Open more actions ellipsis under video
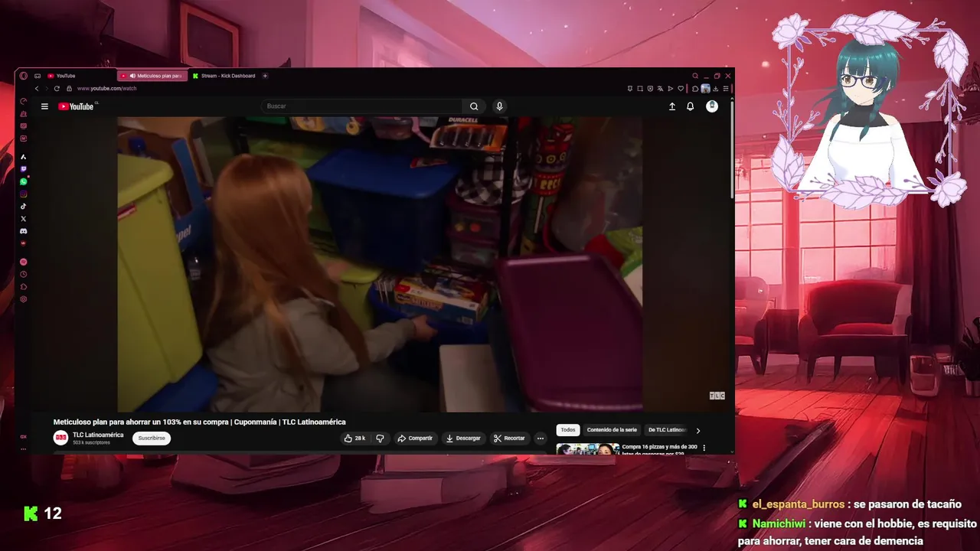This screenshot has height=551, width=980. 540,439
